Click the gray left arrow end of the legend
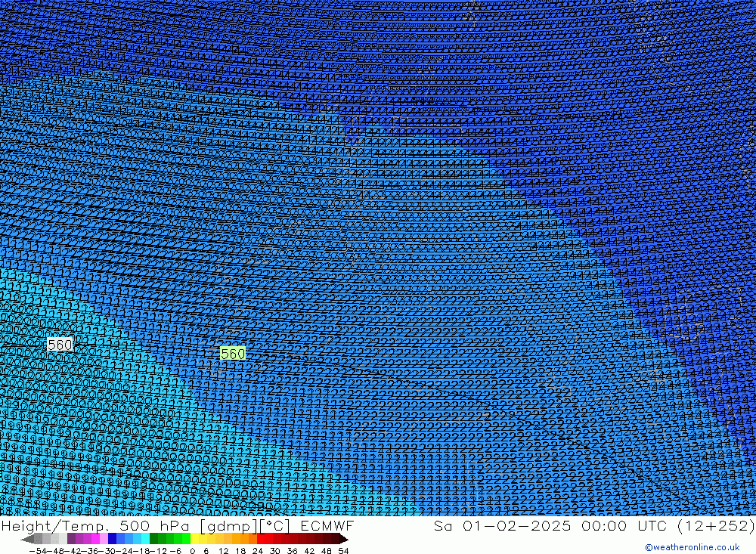 coord(27,539)
